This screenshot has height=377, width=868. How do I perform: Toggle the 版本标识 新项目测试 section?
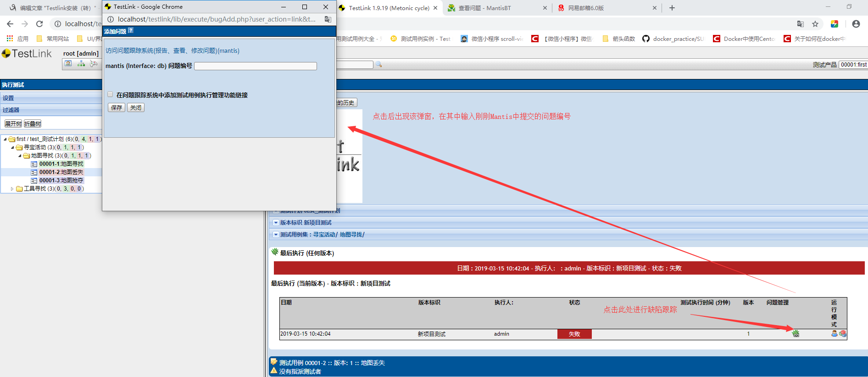(x=276, y=222)
